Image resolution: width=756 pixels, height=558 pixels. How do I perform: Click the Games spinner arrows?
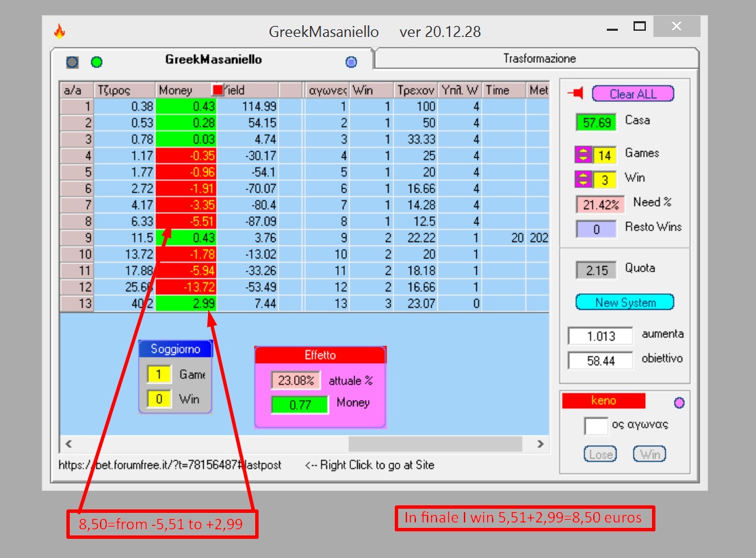(583, 155)
